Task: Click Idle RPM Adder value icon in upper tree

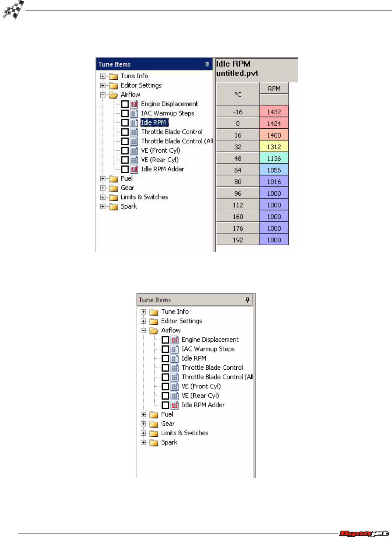Action: 134,169
